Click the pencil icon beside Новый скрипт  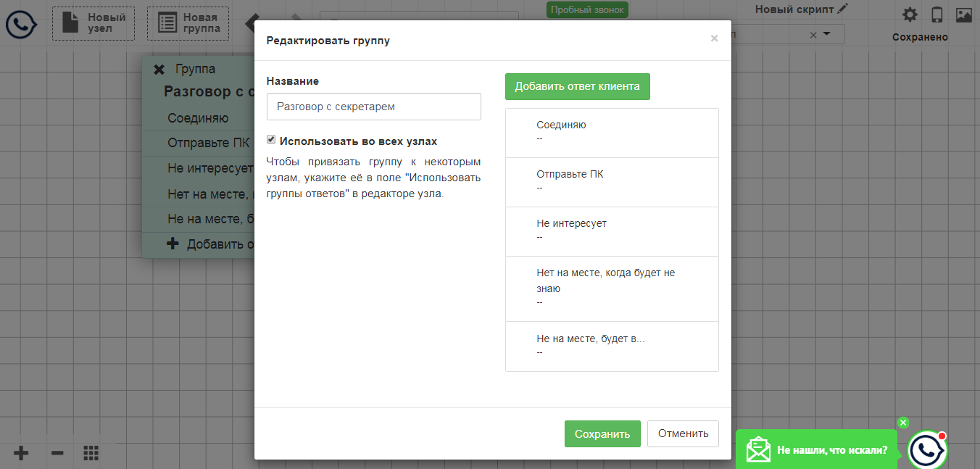(x=842, y=9)
